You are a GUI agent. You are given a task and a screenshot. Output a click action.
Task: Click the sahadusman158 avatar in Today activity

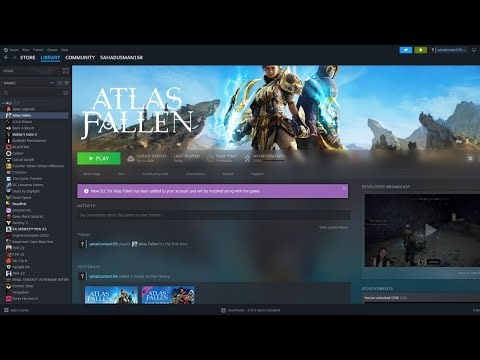(x=82, y=244)
